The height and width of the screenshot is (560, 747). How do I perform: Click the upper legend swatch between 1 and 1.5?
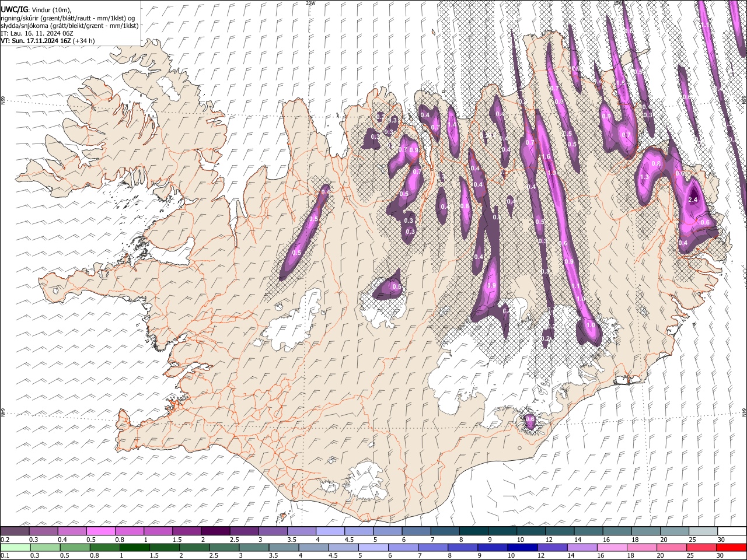click(158, 531)
